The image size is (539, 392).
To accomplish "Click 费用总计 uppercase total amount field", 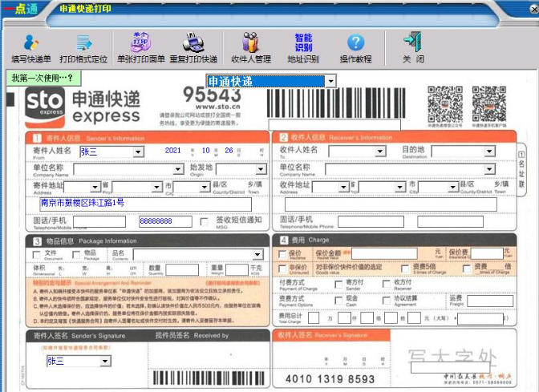I will coord(481,318).
